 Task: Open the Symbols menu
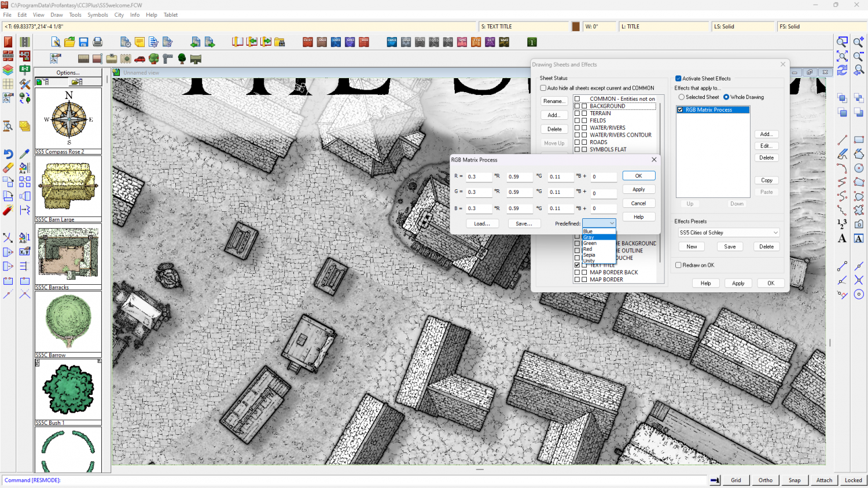pos(98,15)
